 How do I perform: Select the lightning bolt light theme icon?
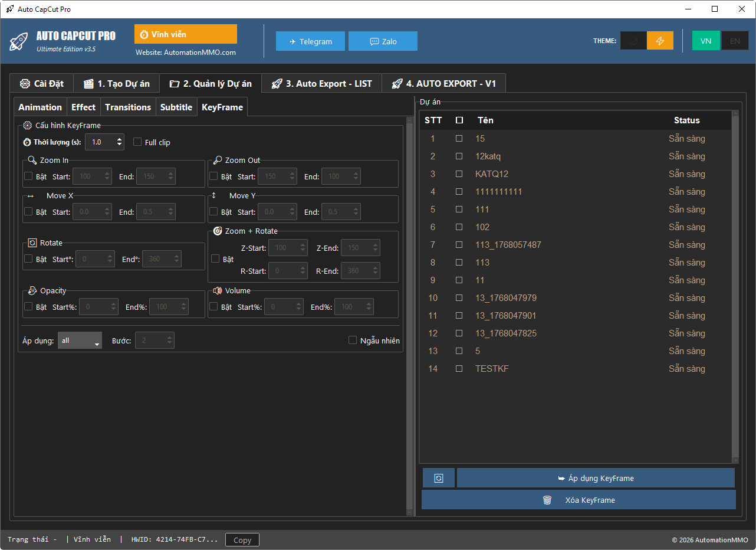click(660, 41)
